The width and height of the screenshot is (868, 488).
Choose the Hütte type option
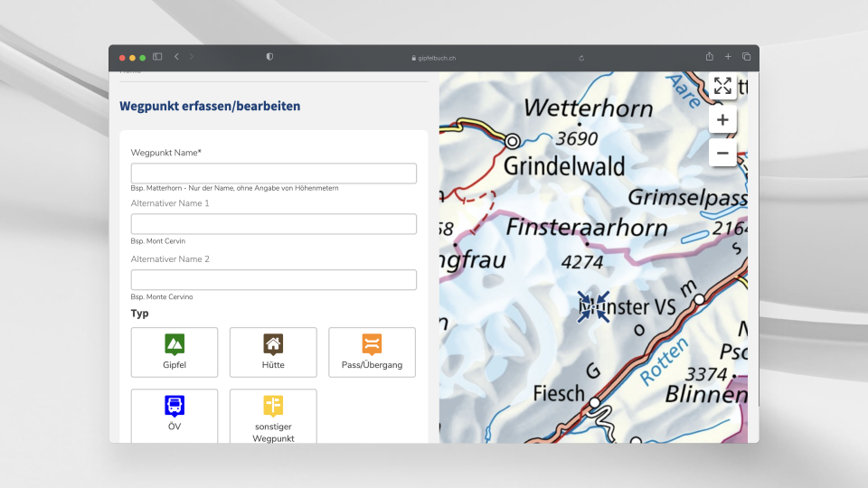pyautogui.click(x=273, y=352)
